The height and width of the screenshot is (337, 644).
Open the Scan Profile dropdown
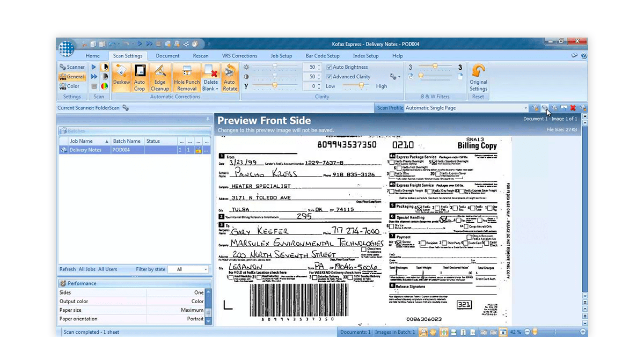(x=525, y=108)
